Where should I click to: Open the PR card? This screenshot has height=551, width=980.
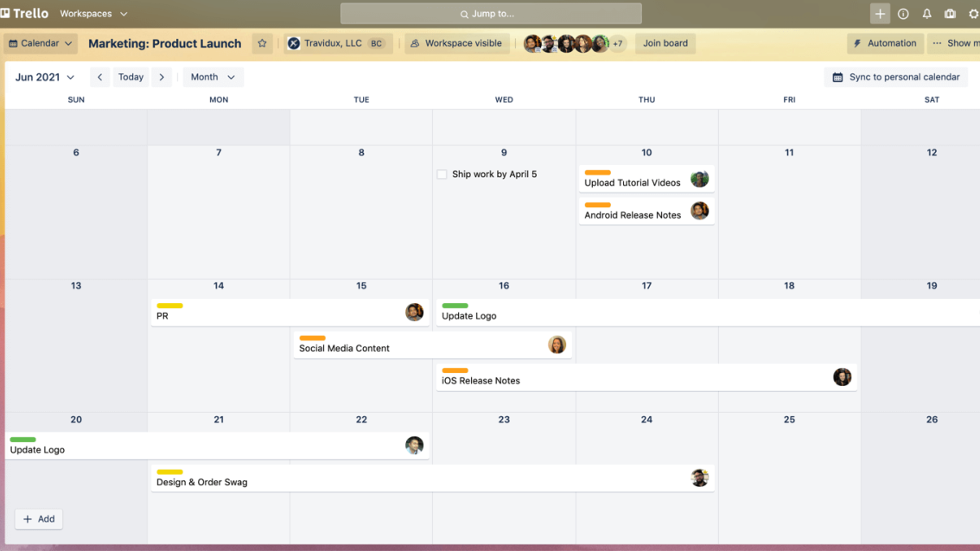(290, 313)
